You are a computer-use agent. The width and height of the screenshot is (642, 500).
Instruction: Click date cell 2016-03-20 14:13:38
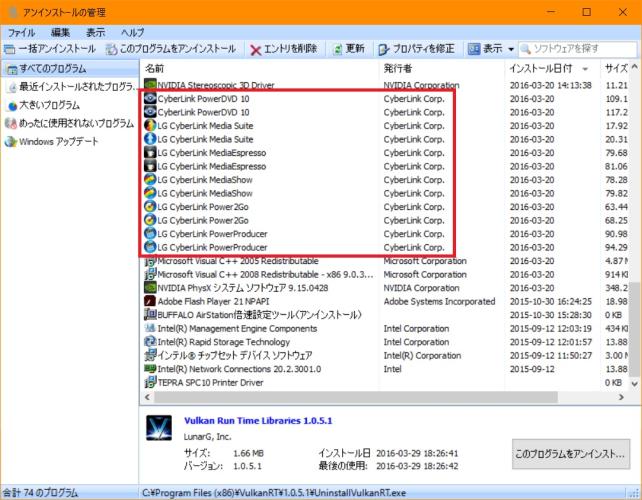point(551,85)
